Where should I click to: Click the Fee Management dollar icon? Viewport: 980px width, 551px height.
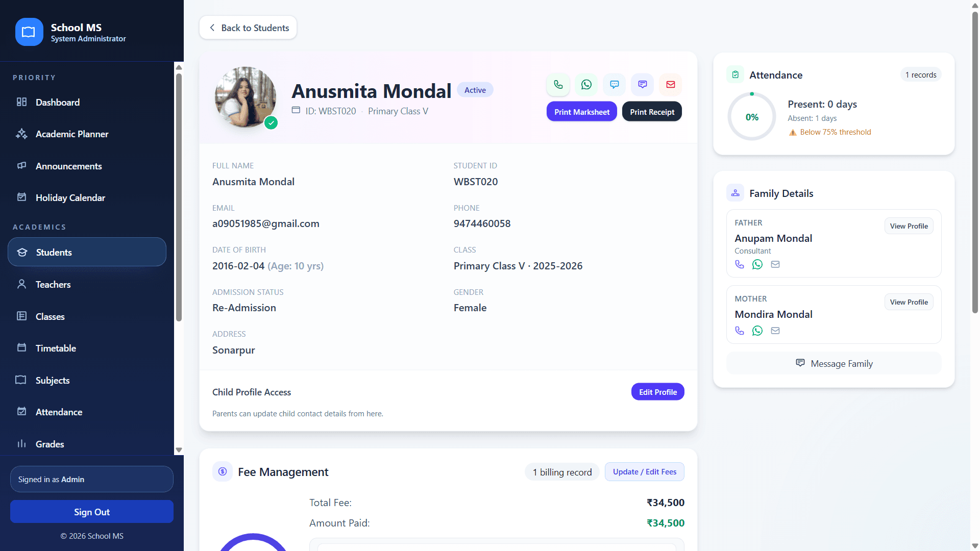[x=223, y=471]
